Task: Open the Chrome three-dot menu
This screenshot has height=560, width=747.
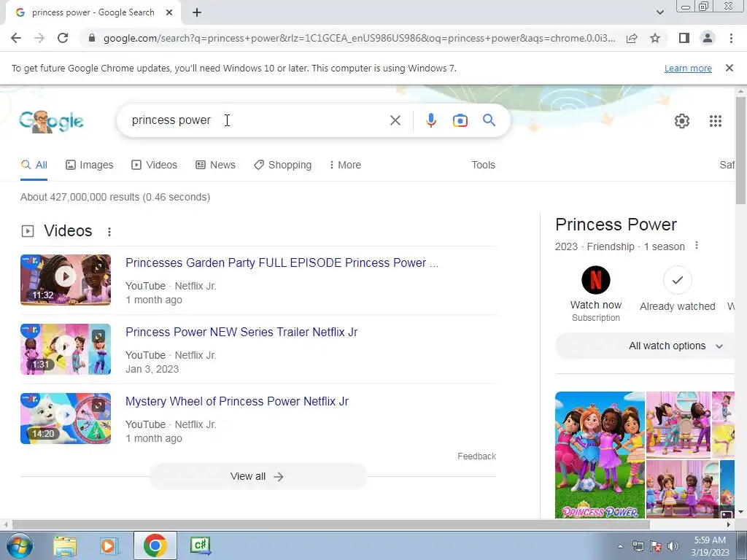Action: (x=731, y=38)
